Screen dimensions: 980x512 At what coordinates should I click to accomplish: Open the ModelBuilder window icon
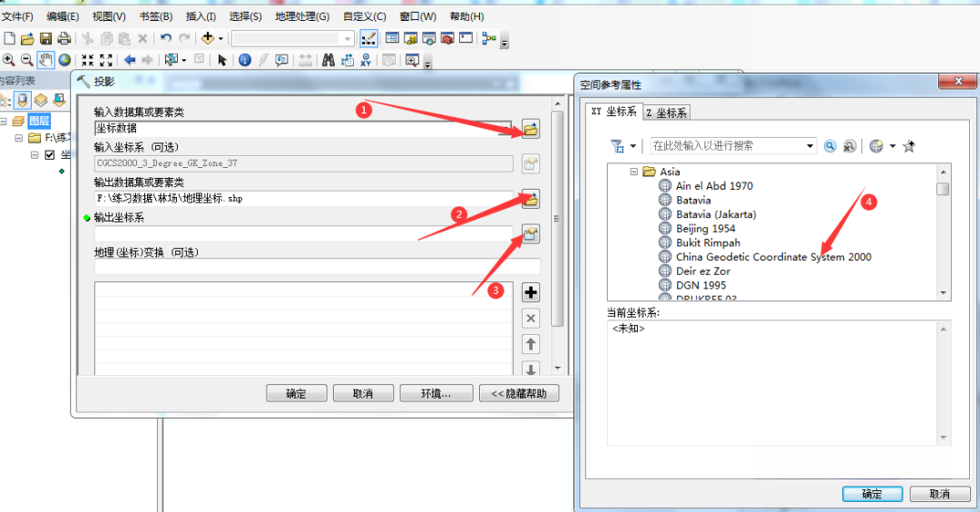coord(489,39)
